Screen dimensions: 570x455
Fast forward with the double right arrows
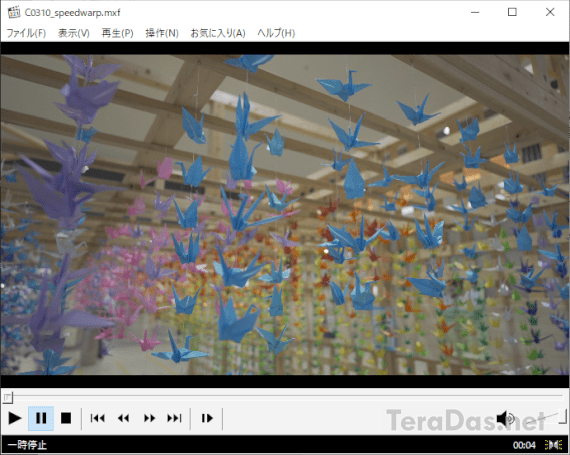pyautogui.click(x=149, y=418)
